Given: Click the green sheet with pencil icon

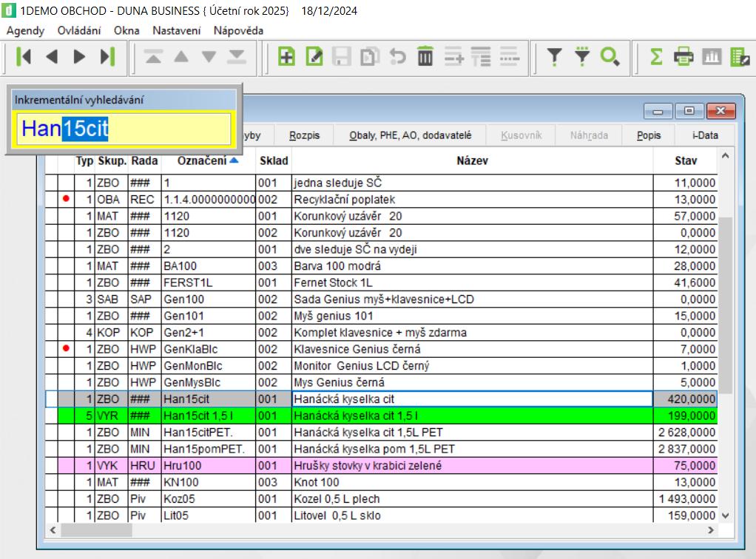Looking at the screenshot, I should (x=740, y=57).
